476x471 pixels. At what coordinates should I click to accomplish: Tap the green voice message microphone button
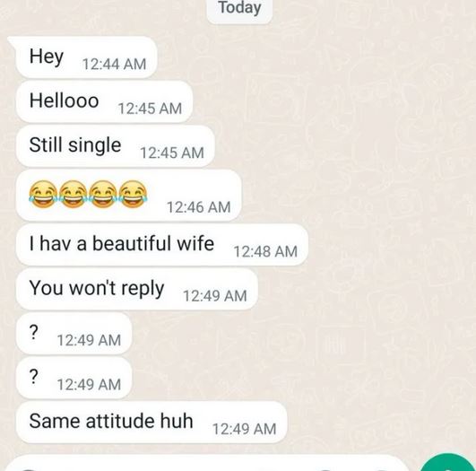point(448,463)
